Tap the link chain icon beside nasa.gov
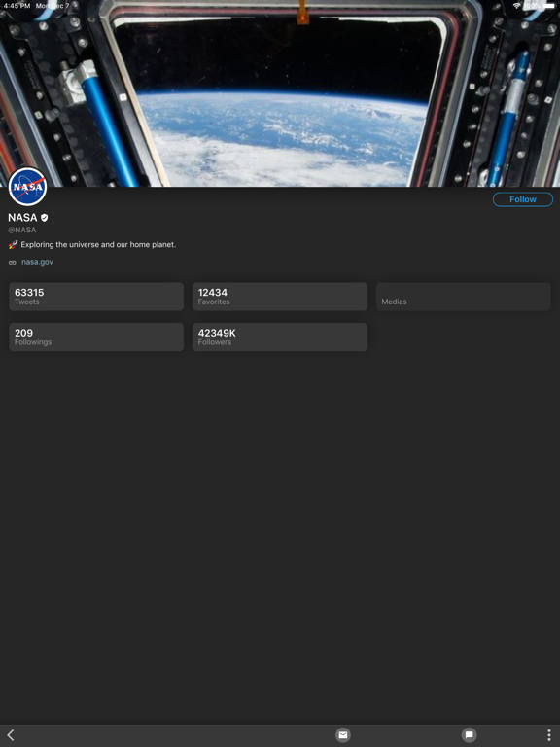560x747 pixels. pyautogui.click(x=13, y=262)
